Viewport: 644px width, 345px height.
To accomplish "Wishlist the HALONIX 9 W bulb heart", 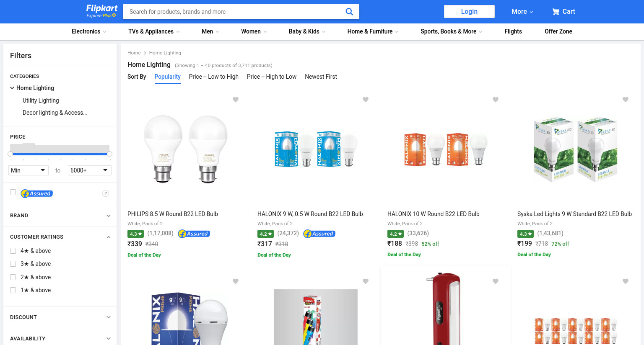I will pyautogui.click(x=366, y=100).
